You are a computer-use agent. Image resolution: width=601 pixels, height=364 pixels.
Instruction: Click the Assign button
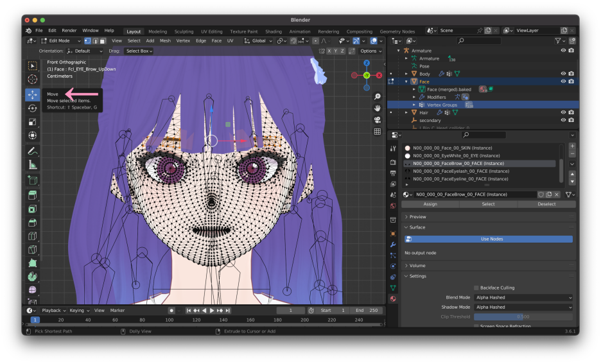430,204
